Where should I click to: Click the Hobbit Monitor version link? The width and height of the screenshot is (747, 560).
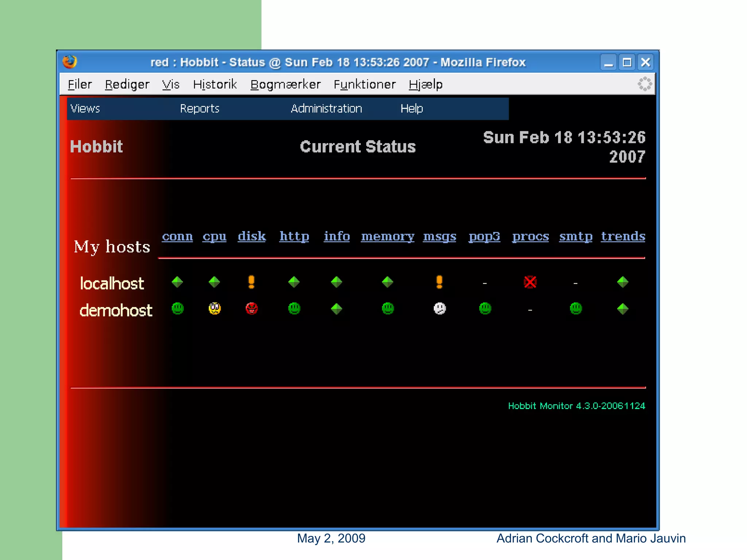[x=576, y=406]
